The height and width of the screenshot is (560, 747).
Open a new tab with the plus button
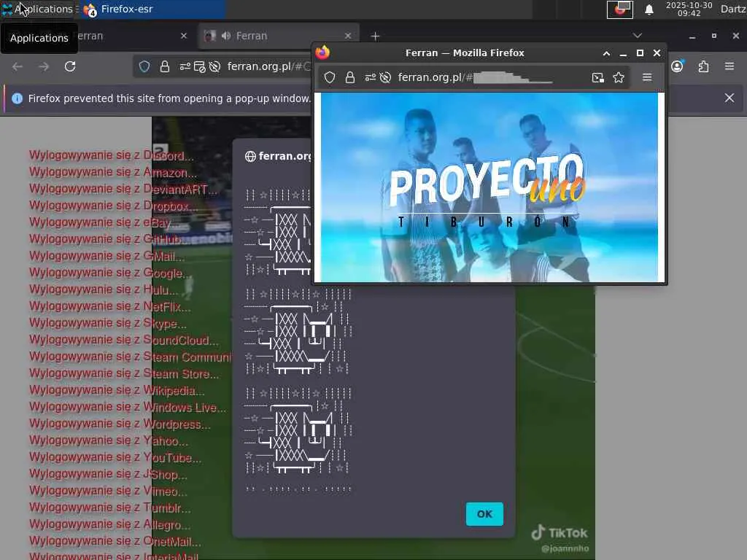375,36
